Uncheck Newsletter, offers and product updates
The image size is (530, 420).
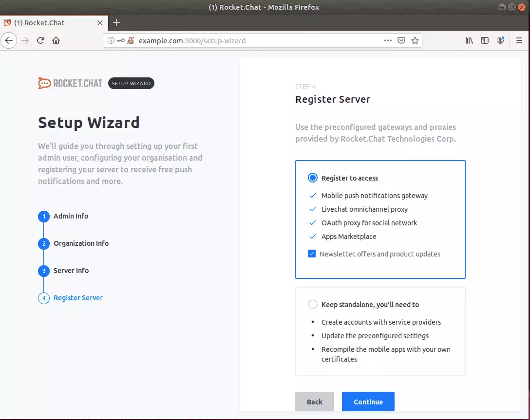[x=312, y=254]
